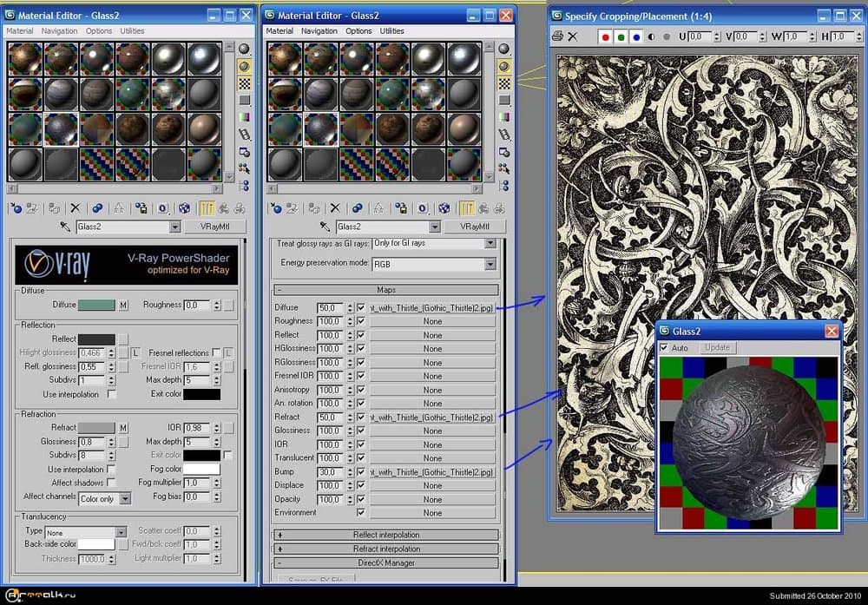
Task: Click Get Material icon in right editor
Action: pyautogui.click(x=275, y=208)
